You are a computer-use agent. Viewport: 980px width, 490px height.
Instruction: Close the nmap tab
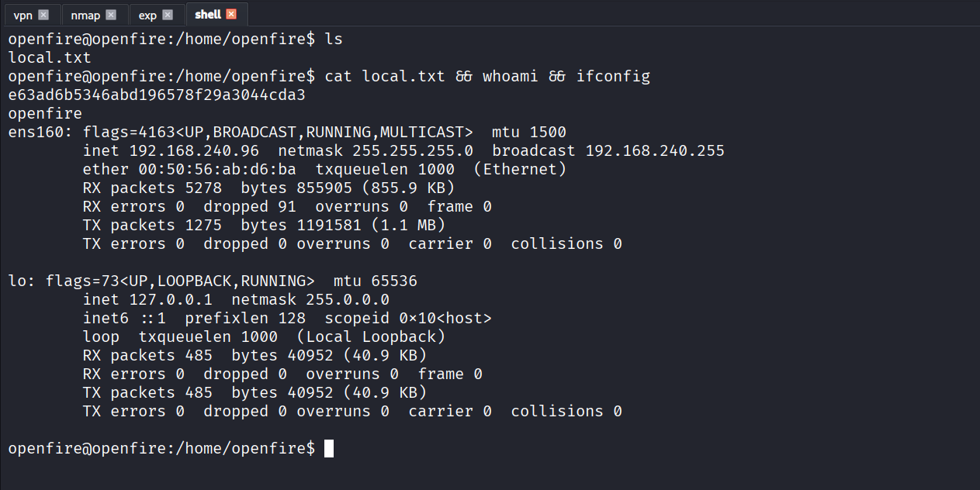pyautogui.click(x=111, y=15)
